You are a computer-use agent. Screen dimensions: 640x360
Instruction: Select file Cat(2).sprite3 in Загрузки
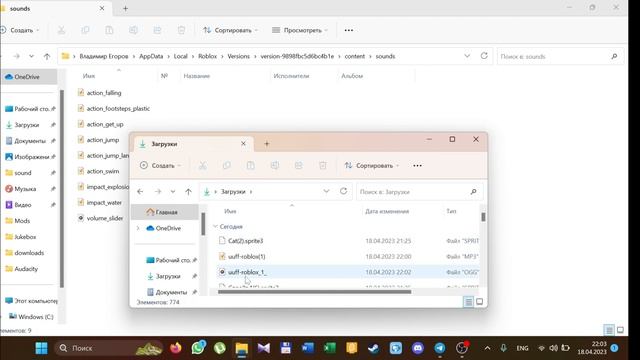coord(246,241)
